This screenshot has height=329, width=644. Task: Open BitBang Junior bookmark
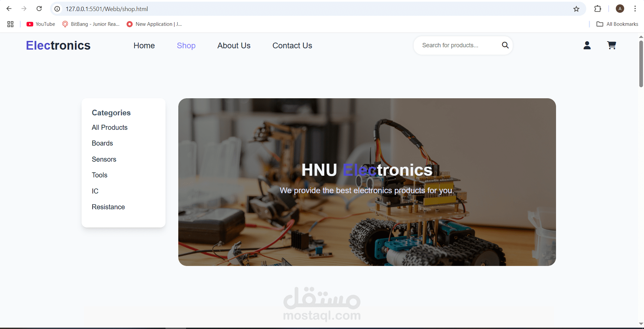(x=91, y=24)
